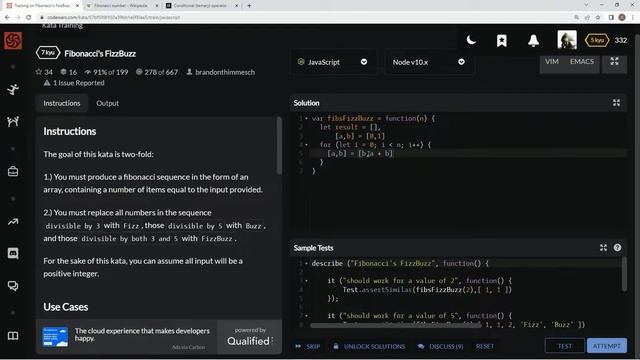Enable EMACS editor mode
Screen dimensions: 640x360
582,62
